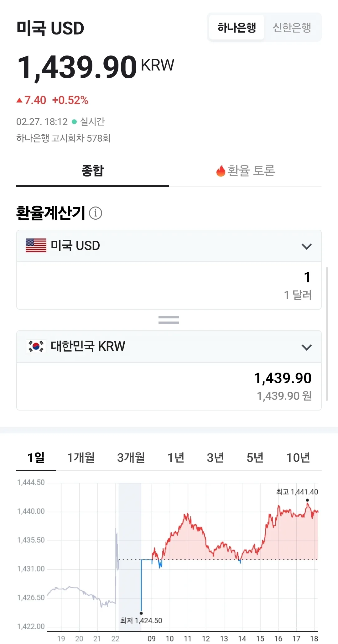This screenshot has width=338, height=644.
Task: Select the 1개월 chart period
Action: point(81,458)
